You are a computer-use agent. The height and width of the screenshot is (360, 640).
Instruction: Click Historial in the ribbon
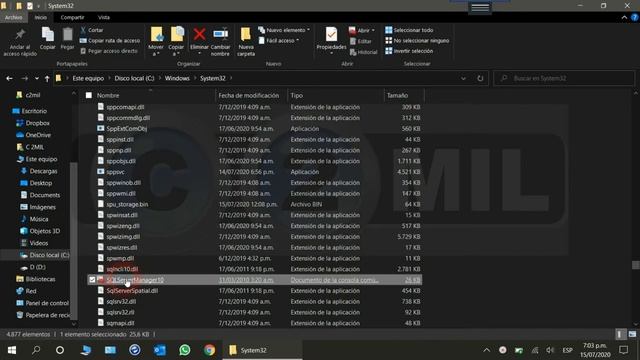[363, 52]
